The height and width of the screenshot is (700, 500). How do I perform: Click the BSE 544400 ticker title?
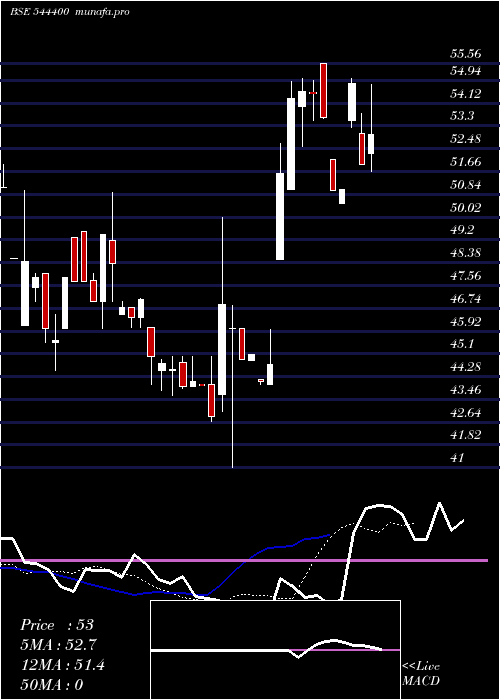coord(39,12)
